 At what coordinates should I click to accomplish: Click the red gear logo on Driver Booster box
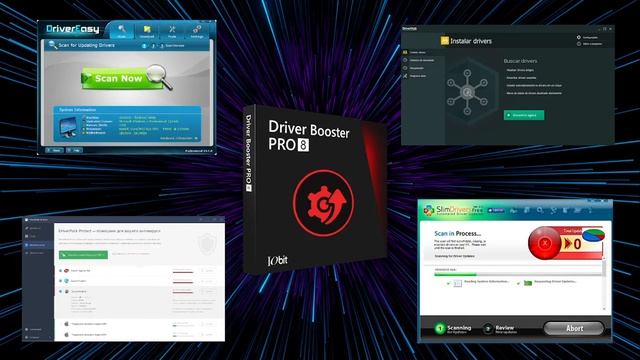point(323,203)
